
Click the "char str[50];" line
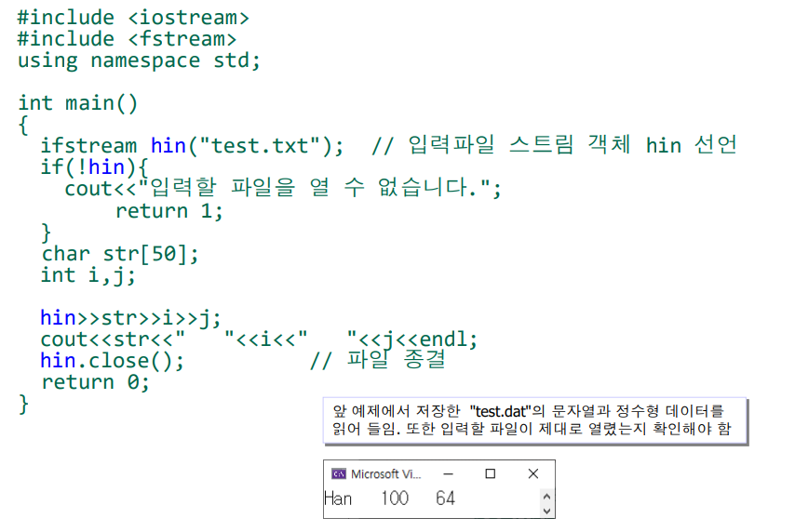[120, 254]
